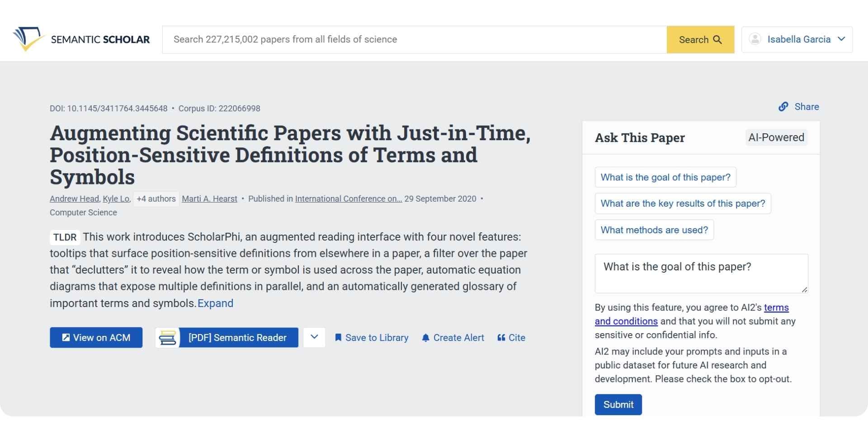Expand the chevron next to Semantic Reader button
The width and height of the screenshot is (868, 434).
[x=314, y=337]
